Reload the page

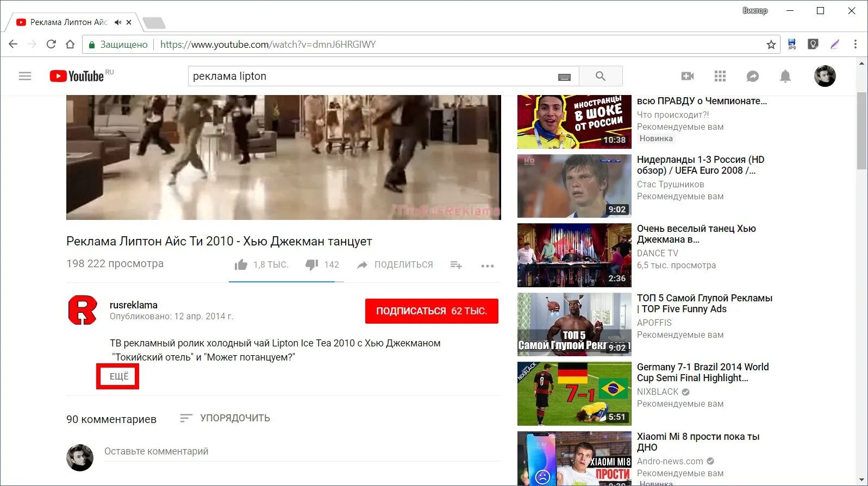51,44
